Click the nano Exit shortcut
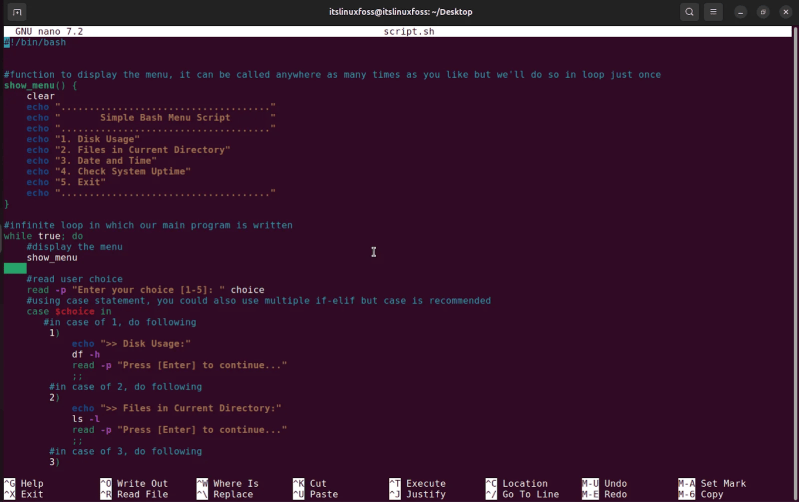The width and height of the screenshot is (799, 502). tap(24, 494)
